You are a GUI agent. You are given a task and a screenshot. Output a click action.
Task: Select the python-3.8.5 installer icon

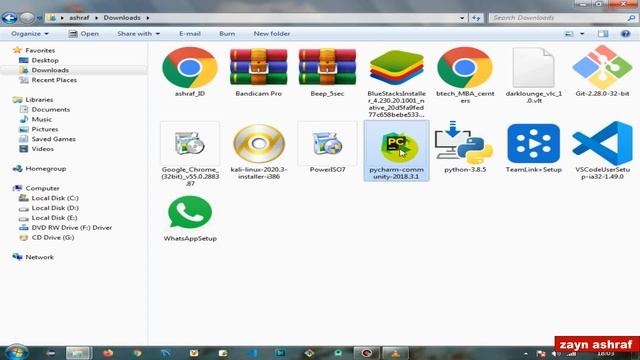[464, 142]
